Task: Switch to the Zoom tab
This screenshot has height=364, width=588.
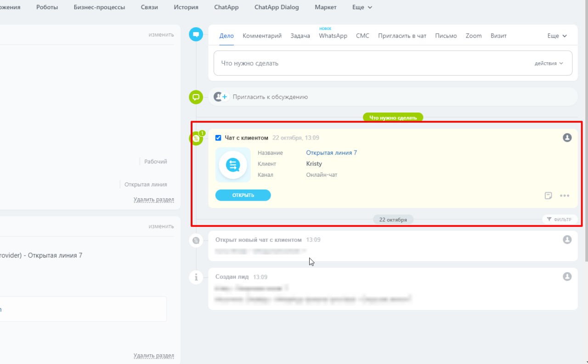Action: click(474, 36)
